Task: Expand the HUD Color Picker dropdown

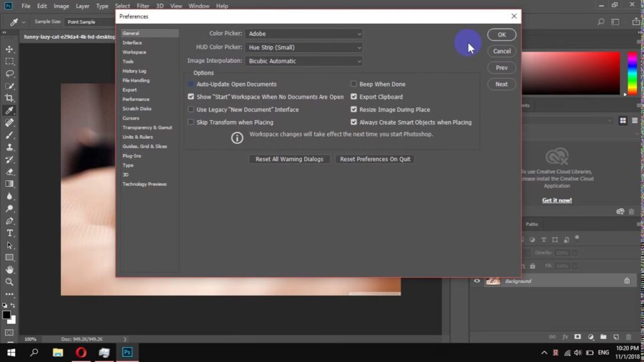Action: coord(304,47)
